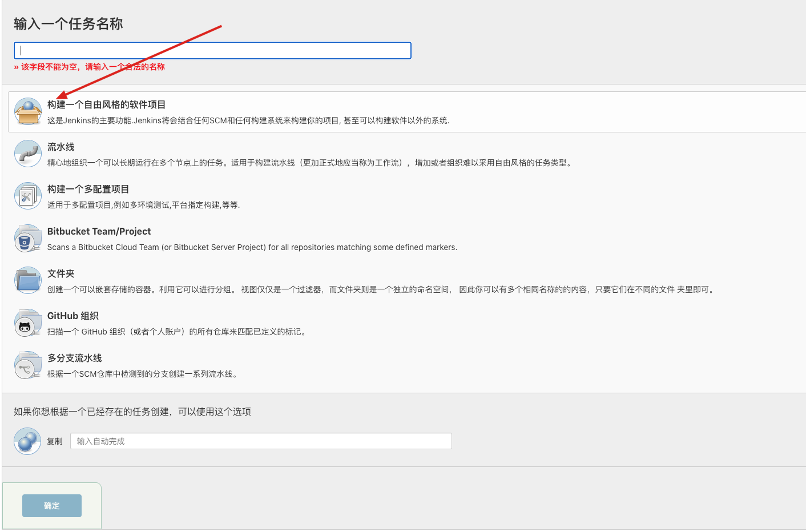Click the Scans a Bitbucket Cloud Team description

tap(252, 247)
